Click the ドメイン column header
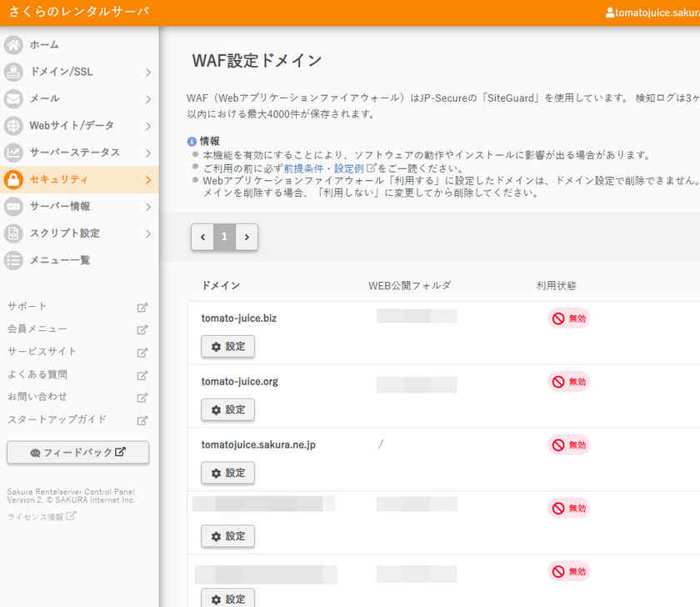 click(221, 285)
